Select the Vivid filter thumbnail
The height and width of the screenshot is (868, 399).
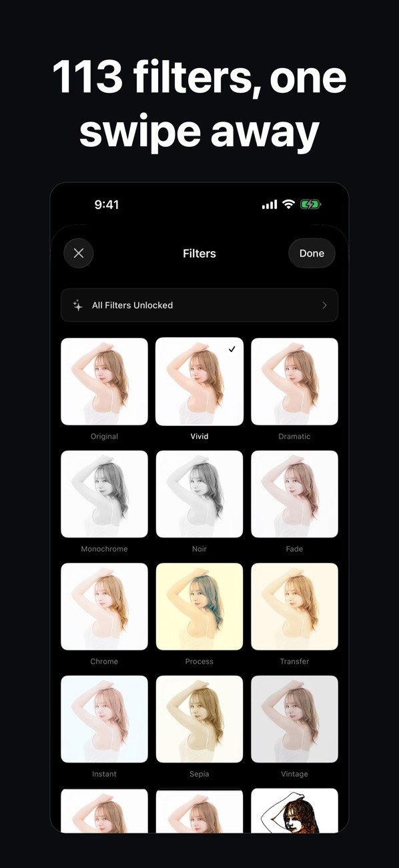tap(199, 381)
